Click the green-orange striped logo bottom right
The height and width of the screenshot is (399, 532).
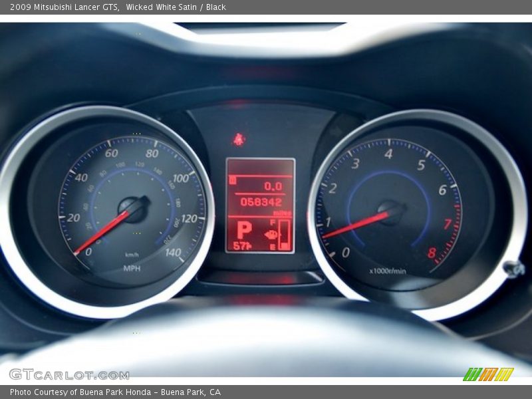pyautogui.click(x=488, y=374)
